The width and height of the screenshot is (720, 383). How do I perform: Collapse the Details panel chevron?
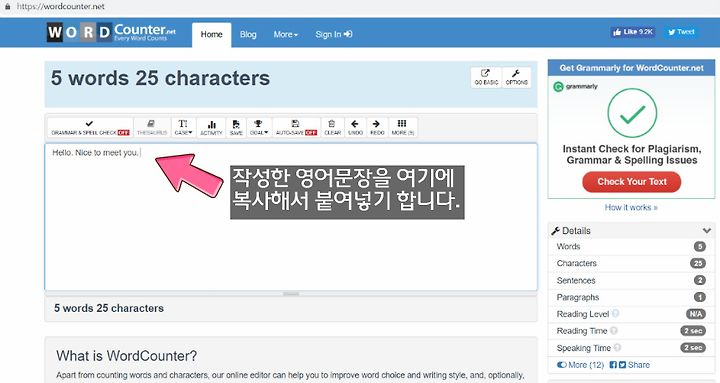click(706, 231)
